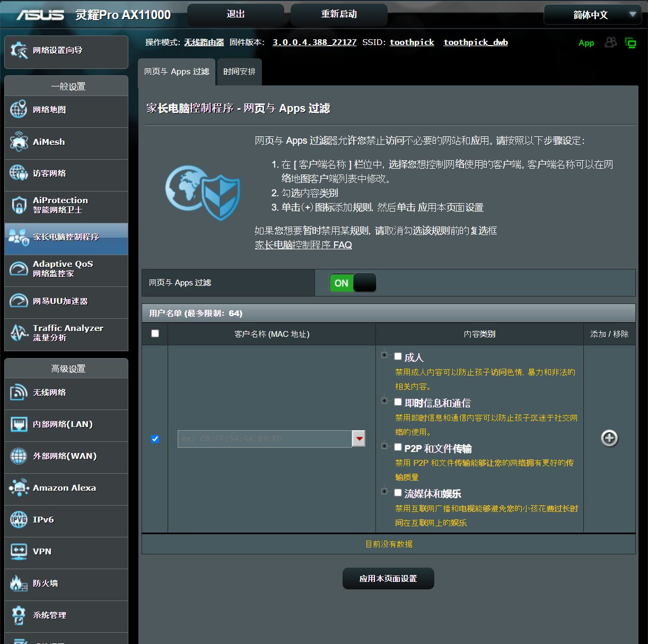This screenshot has height=644, width=648.
Task: Open 外部网络(WAN) menu item
Action: pos(66,456)
